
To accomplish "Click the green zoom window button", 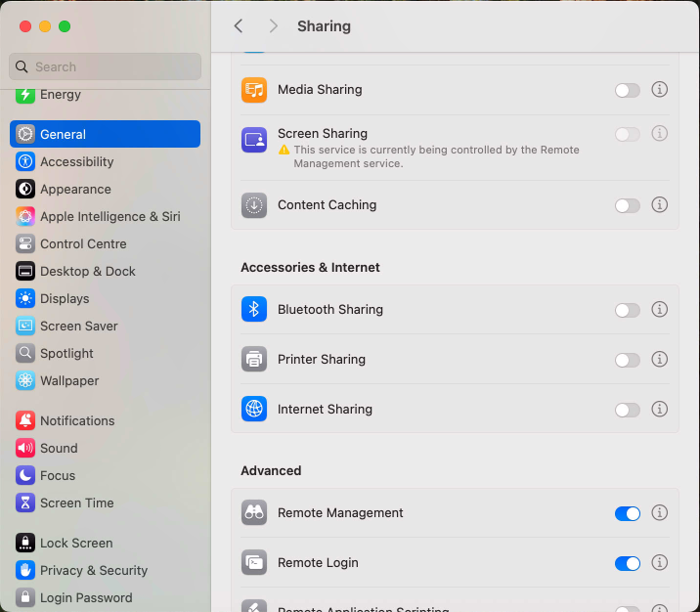I will pos(65,26).
